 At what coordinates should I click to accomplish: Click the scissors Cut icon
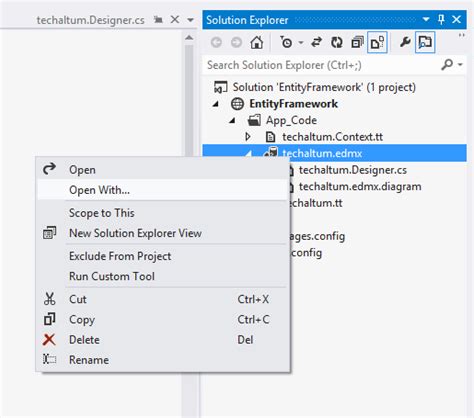(49, 299)
